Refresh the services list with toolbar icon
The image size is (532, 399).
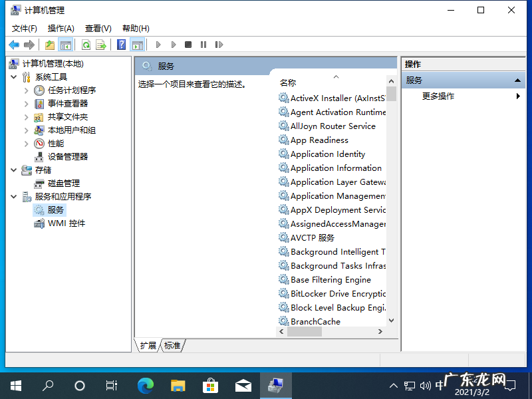tap(86, 45)
